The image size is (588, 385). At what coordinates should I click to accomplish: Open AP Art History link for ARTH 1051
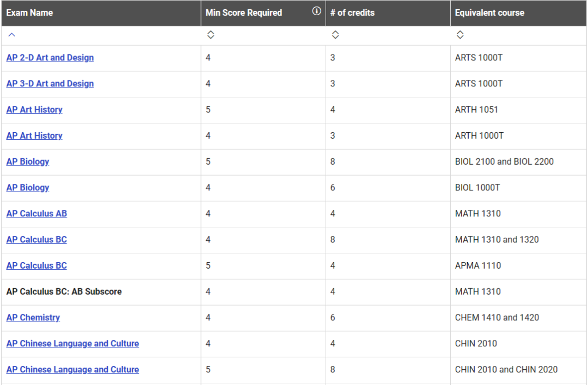coord(34,110)
